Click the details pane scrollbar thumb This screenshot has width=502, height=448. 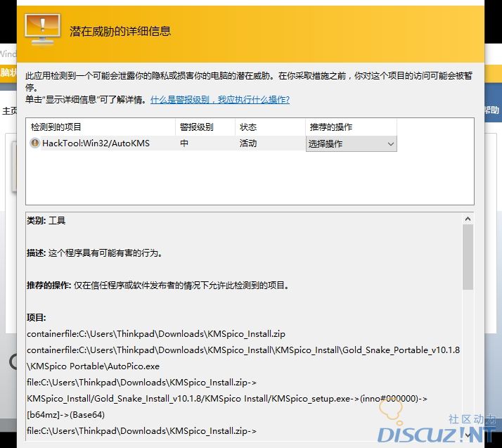point(468,257)
